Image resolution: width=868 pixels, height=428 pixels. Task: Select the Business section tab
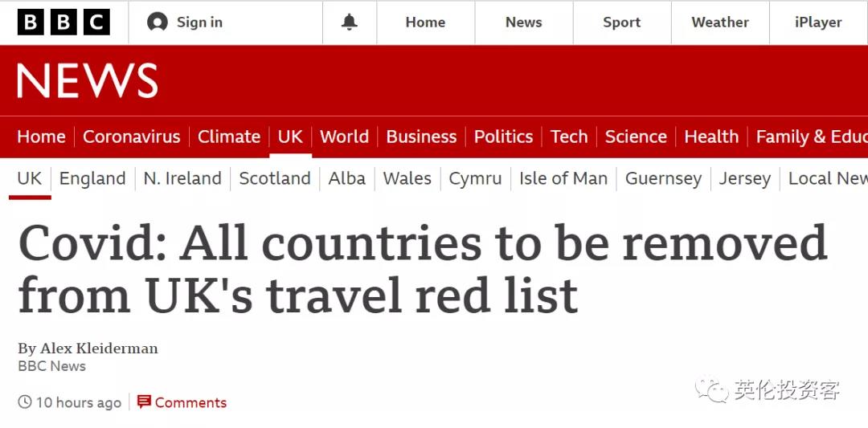421,137
